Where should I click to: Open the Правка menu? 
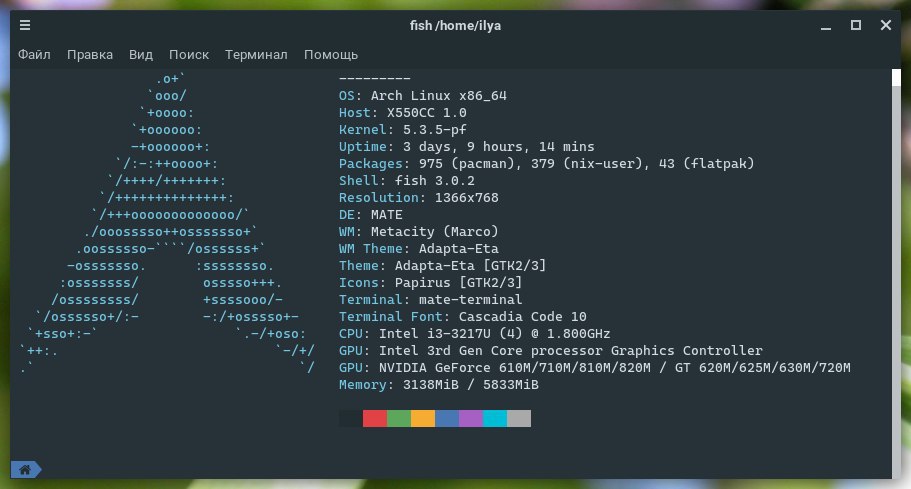[x=89, y=55]
